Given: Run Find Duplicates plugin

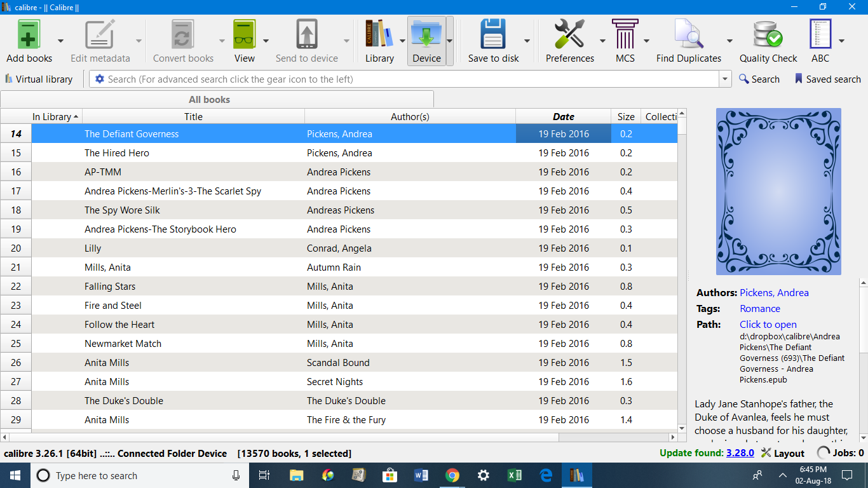Looking at the screenshot, I should (689, 34).
